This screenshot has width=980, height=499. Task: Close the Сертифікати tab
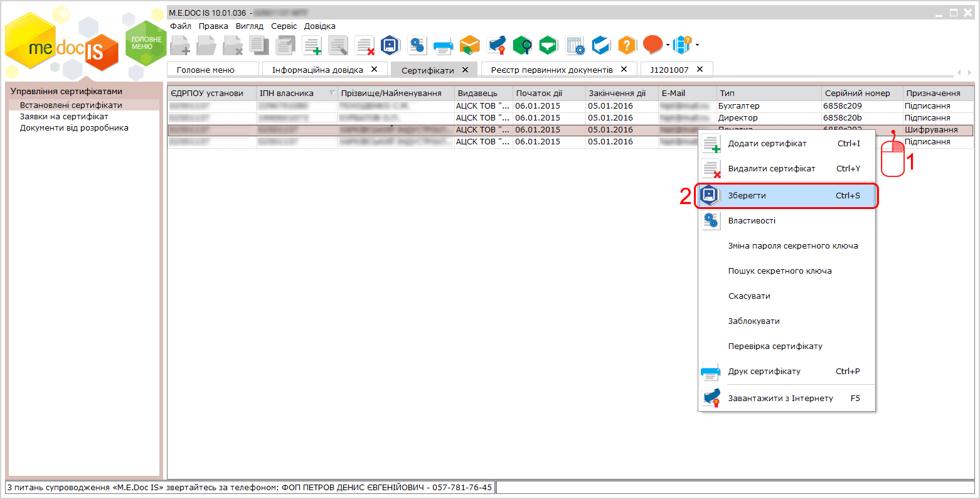(465, 70)
